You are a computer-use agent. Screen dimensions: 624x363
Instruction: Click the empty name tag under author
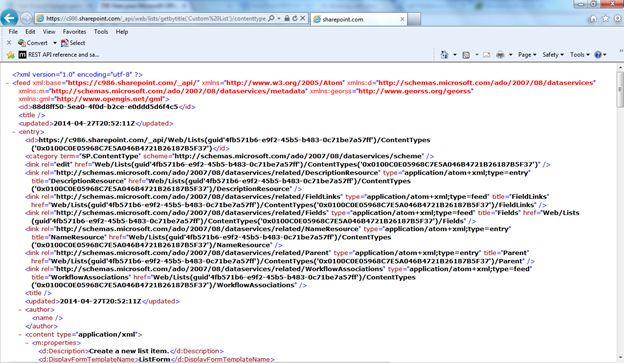pos(47,318)
